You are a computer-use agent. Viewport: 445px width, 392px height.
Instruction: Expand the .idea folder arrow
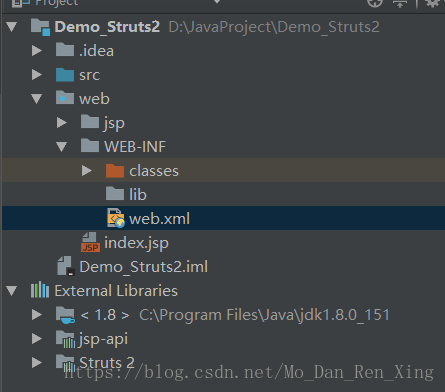coord(37,51)
